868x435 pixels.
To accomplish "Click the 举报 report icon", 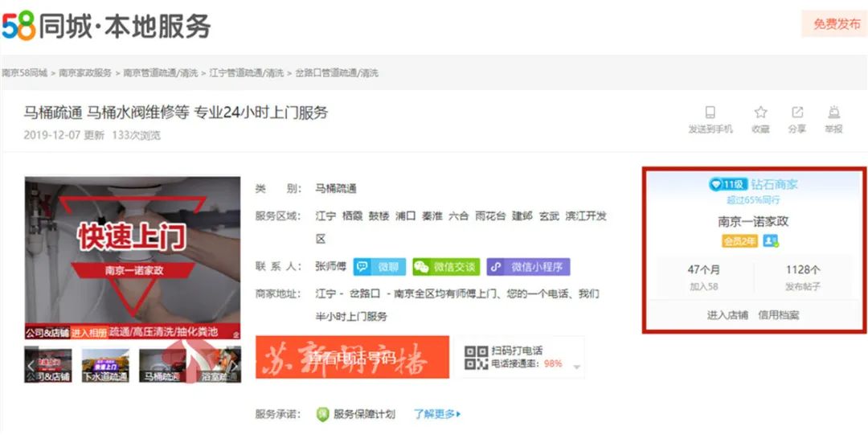I will 833,113.
